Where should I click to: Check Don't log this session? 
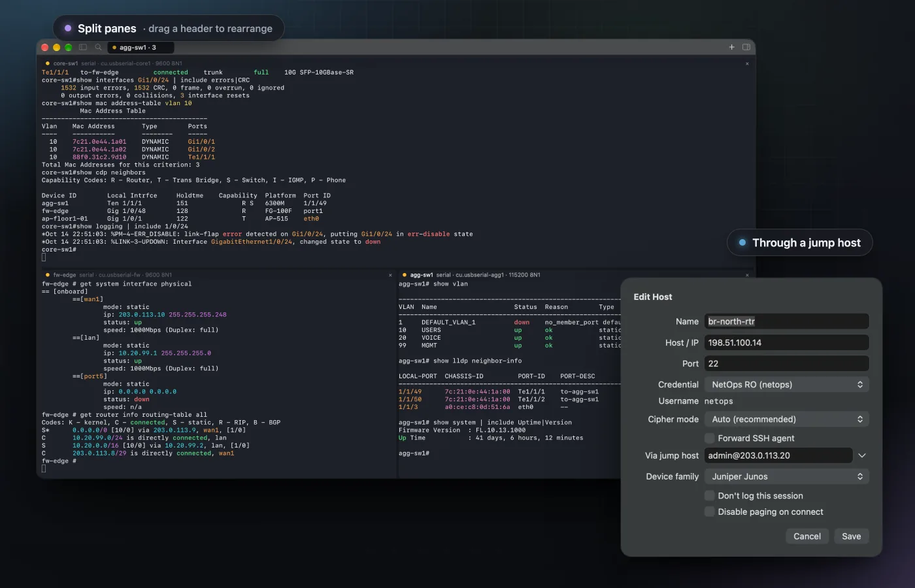709,496
